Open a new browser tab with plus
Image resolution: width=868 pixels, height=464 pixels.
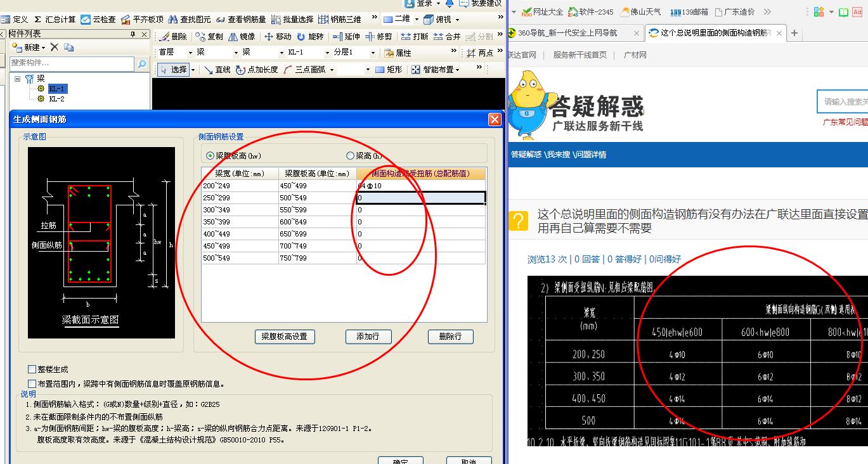click(794, 33)
